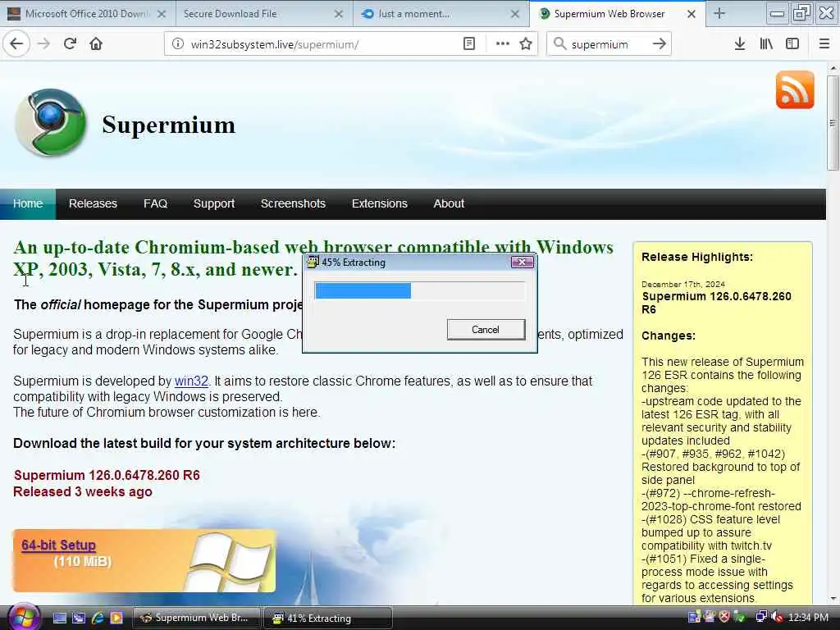Screen dimensions: 840x630
Task: Open the Home navigation item
Action: [x=28, y=203]
